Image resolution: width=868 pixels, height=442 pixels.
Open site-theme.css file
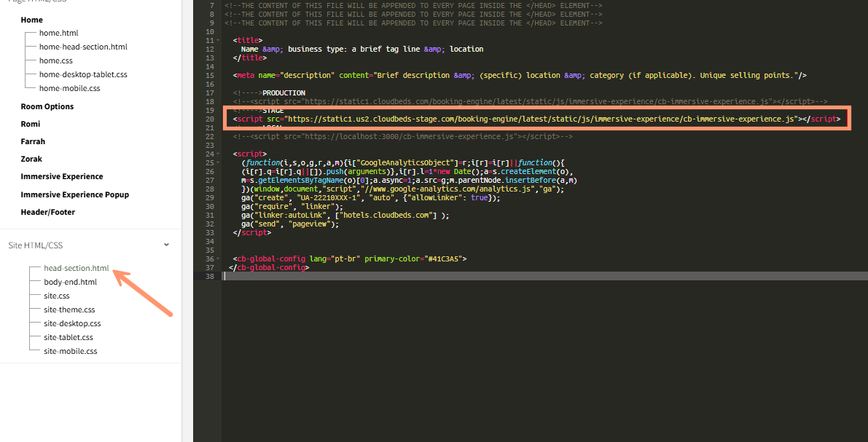click(69, 309)
